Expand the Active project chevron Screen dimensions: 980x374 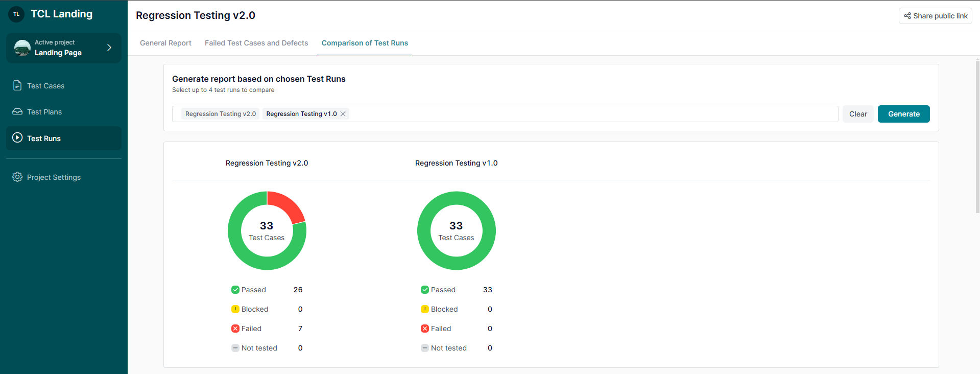point(109,48)
